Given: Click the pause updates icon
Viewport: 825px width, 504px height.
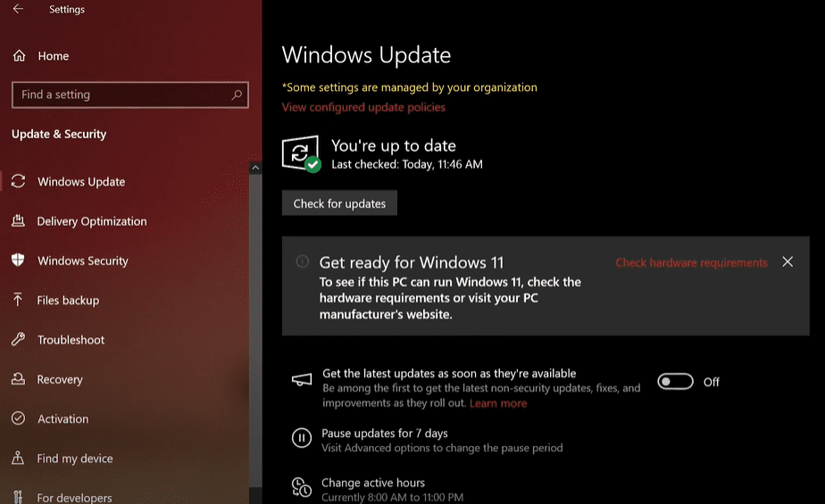Looking at the screenshot, I should pos(302,437).
